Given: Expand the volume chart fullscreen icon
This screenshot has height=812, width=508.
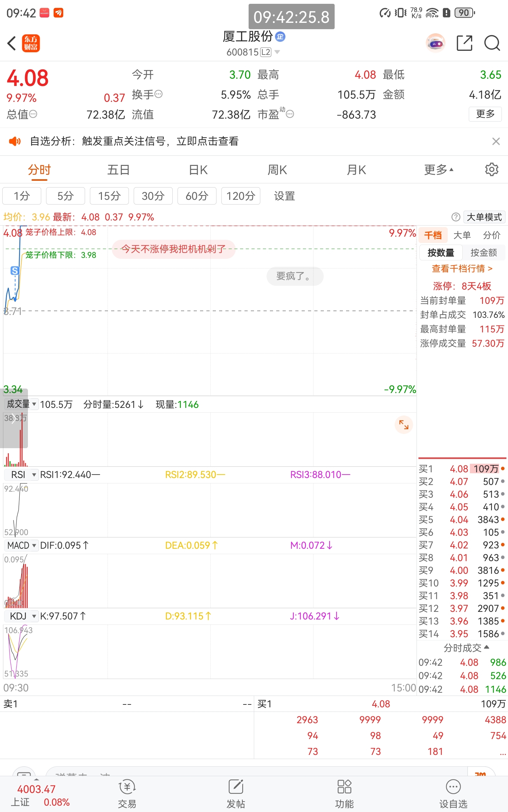Looking at the screenshot, I should click(404, 425).
